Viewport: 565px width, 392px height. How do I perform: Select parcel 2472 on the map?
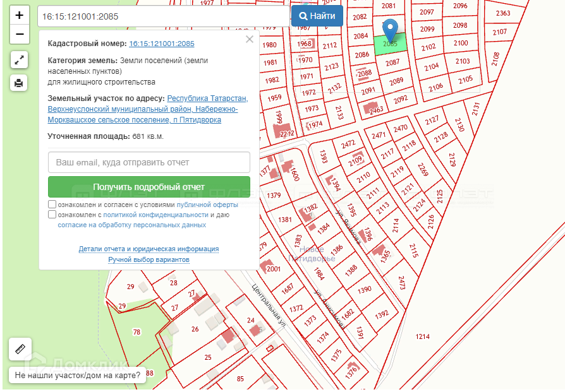point(348,145)
